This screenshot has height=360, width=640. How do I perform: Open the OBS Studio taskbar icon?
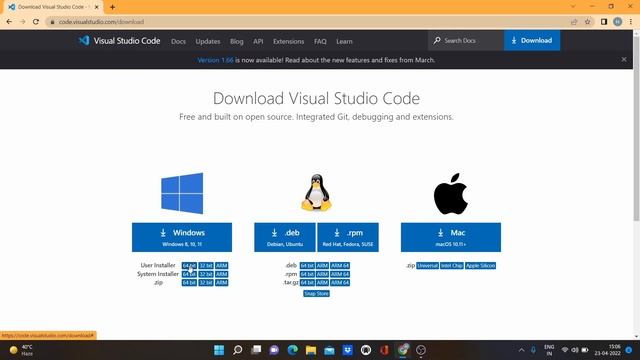click(421, 350)
